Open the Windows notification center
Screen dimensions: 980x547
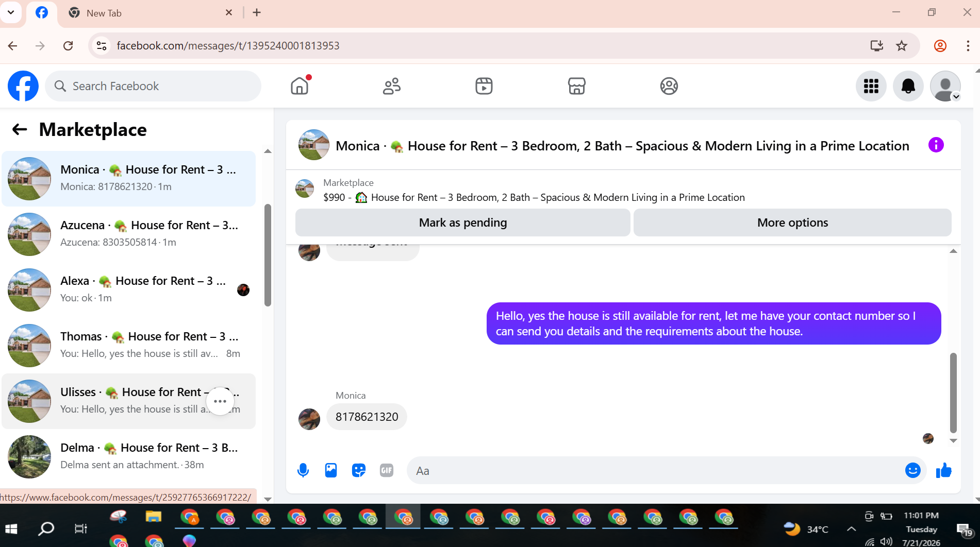click(x=964, y=529)
